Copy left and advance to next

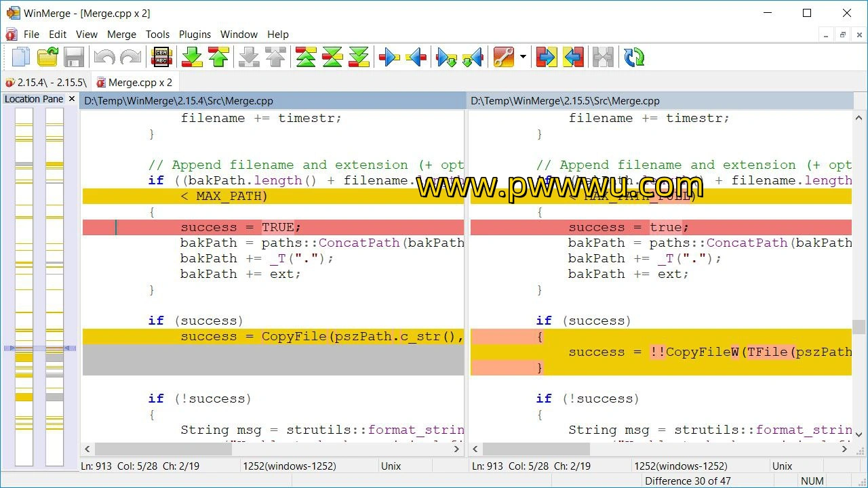coord(473,57)
